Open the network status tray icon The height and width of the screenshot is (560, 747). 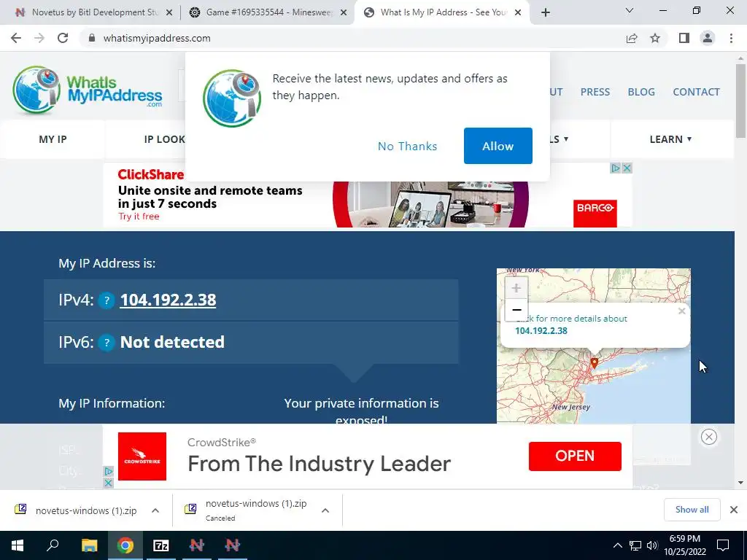tap(635, 545)
